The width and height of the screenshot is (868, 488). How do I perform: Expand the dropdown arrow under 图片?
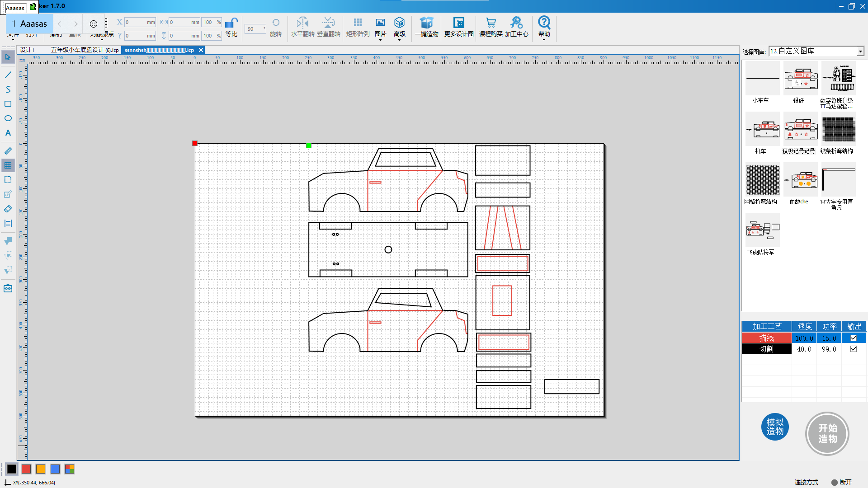380,40
